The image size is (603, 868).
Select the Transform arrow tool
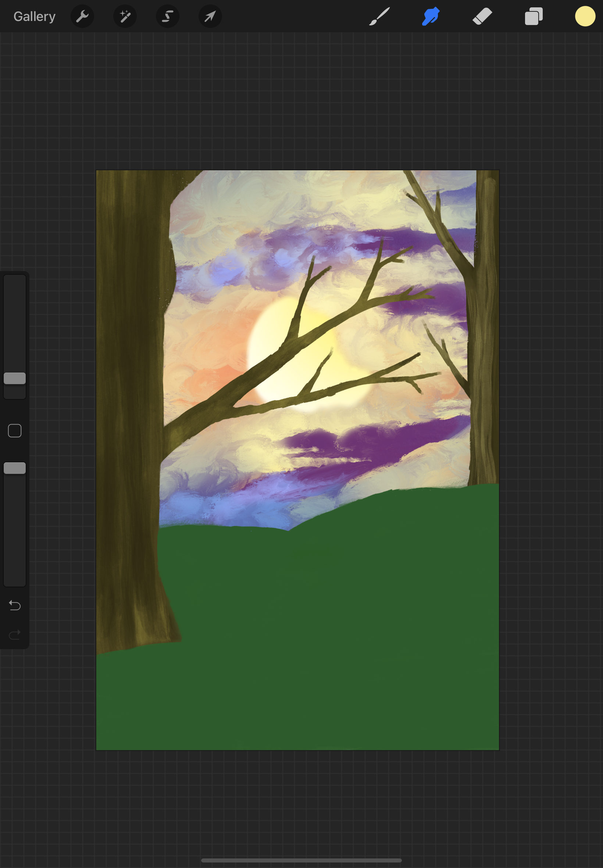[x=210, y=16]
